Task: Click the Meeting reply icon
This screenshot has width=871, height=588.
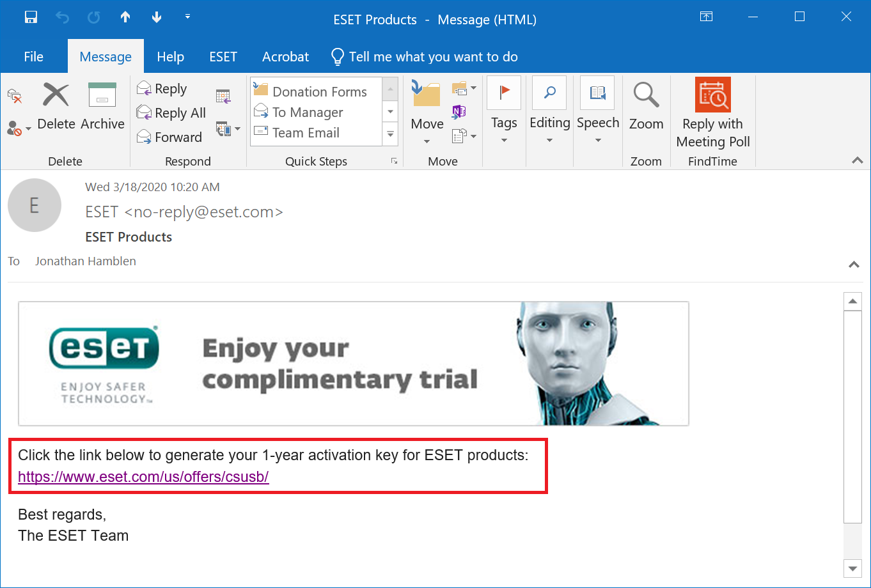Action: coord(223,97)
